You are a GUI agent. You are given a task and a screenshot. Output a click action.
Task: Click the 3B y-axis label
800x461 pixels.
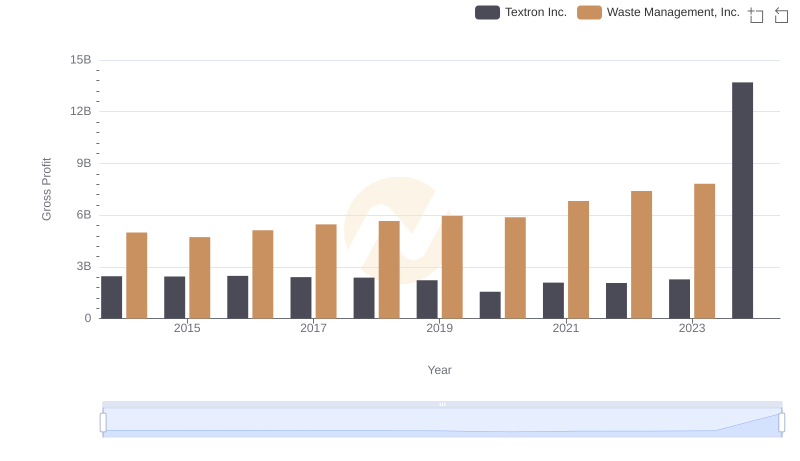click(x=84, y=266)
